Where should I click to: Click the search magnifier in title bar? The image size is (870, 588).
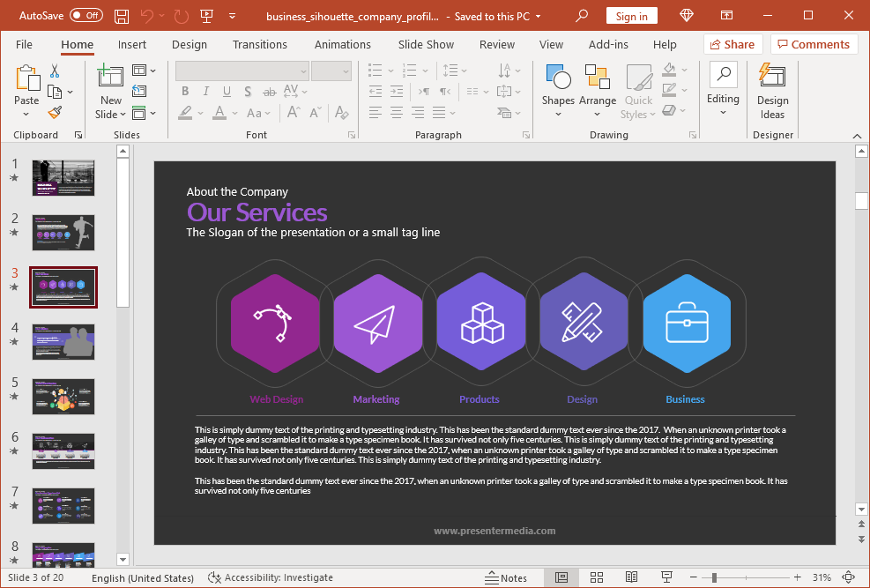pyautogui.click(x=582, y=16)
